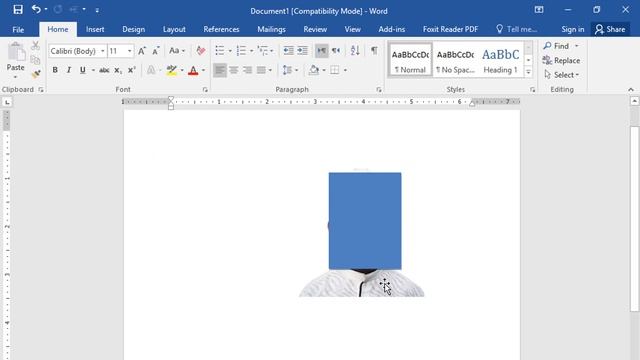Toggle strikethrough formatting
The image size is (640, 360).
pos(104,70)
